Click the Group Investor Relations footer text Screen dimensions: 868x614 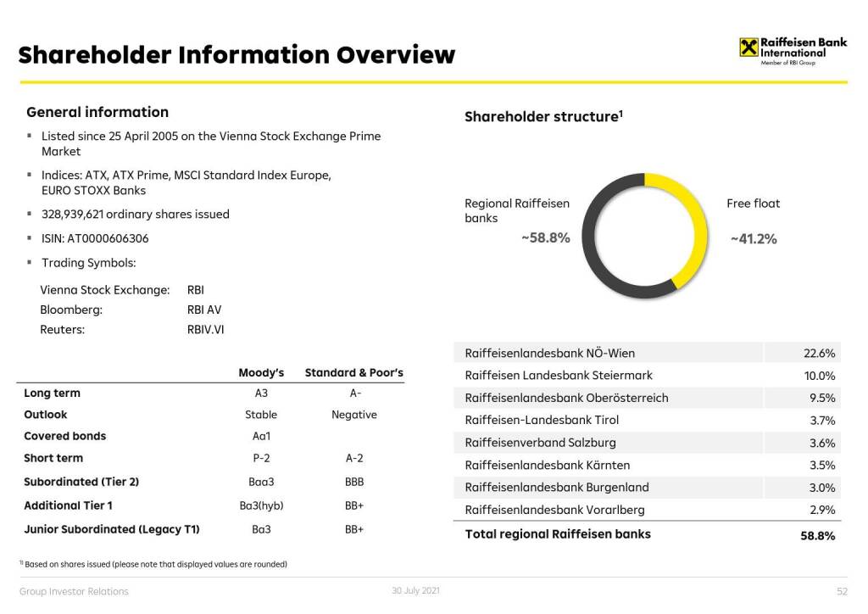(74, 591)
